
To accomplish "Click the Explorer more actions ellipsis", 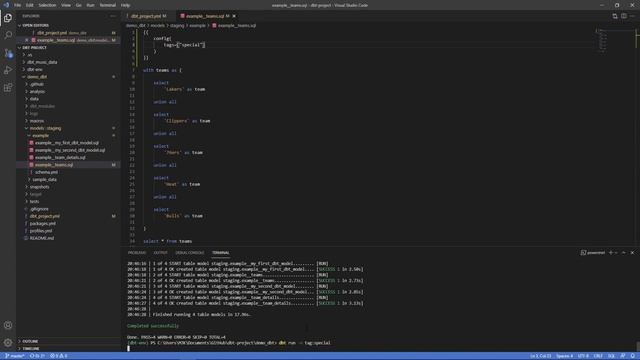I will [113, 16].
